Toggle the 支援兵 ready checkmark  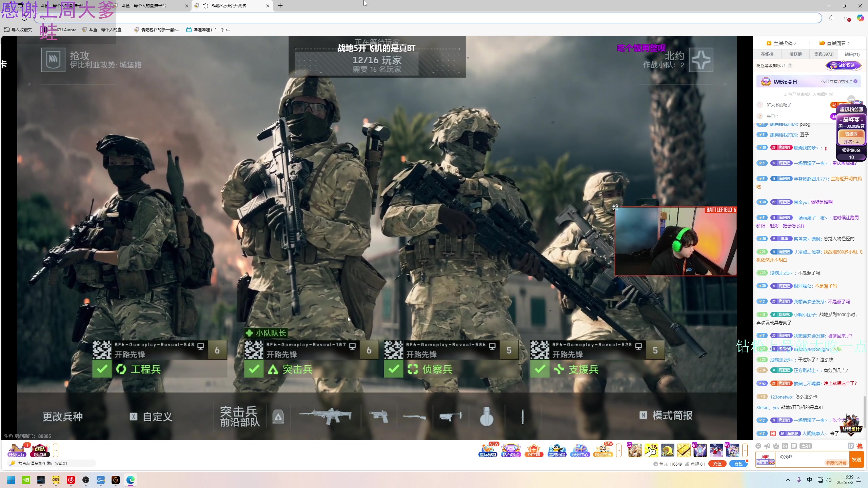[540, 369]
